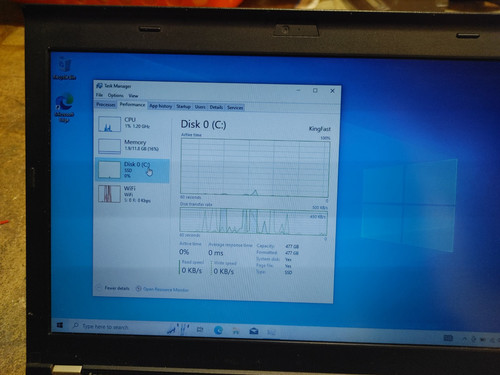Collapse with Fewer details button
500x375 pixels.
pyautogui.click(x=113, y=288)
